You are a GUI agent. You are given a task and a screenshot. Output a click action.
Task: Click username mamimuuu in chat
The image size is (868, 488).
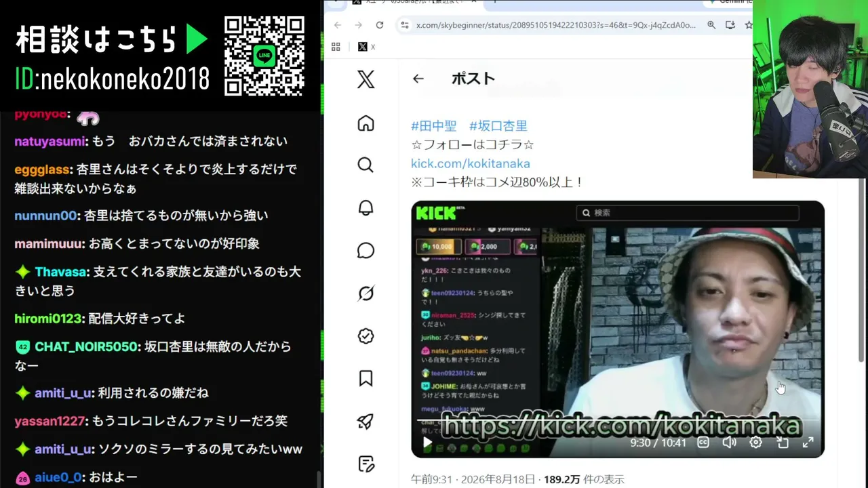[50, 243]
